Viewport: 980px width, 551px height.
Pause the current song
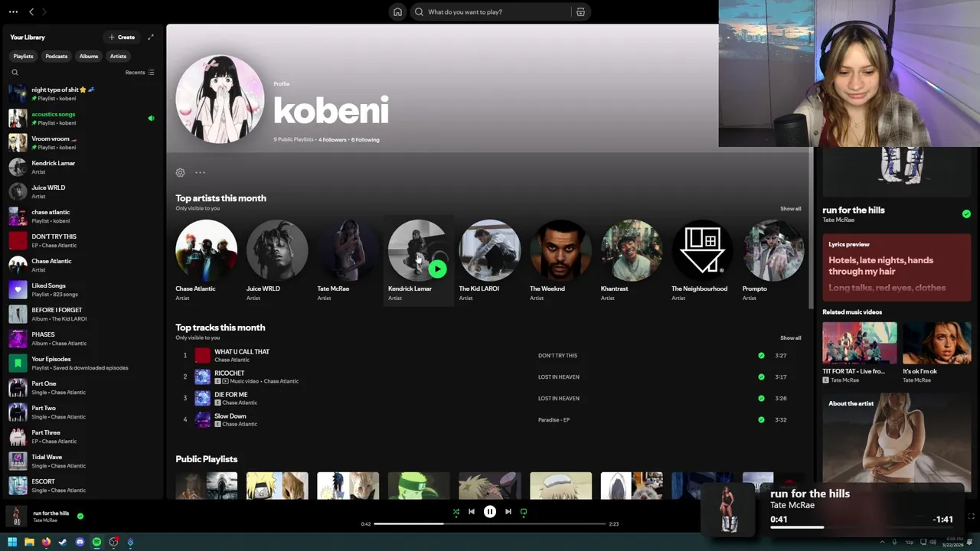tap(490, 511)
